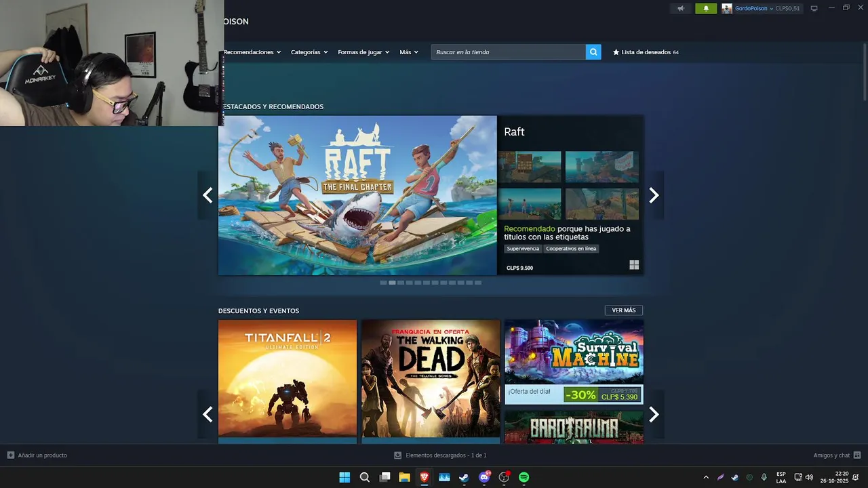Go to previous featured game with left arrow
The image size is (868, 488).
tap(208, 195)
